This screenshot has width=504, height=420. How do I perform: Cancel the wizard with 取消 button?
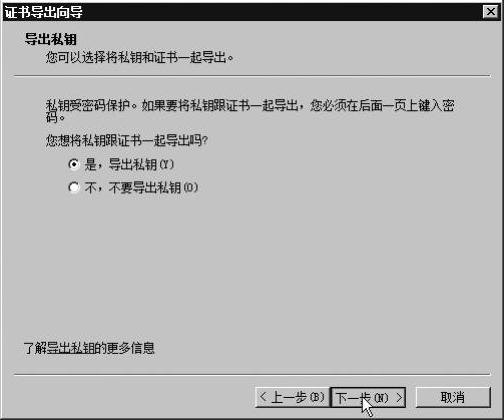[453, 397]
